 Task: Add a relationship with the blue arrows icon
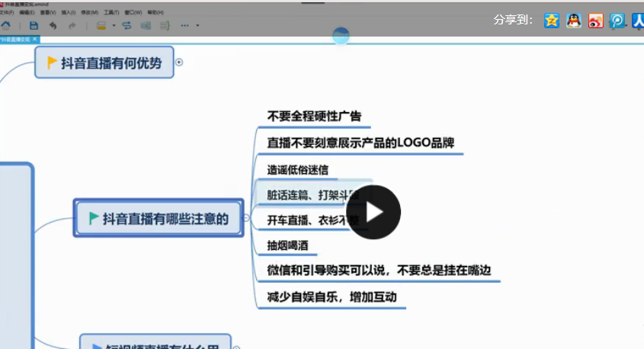tap(127, 25)
